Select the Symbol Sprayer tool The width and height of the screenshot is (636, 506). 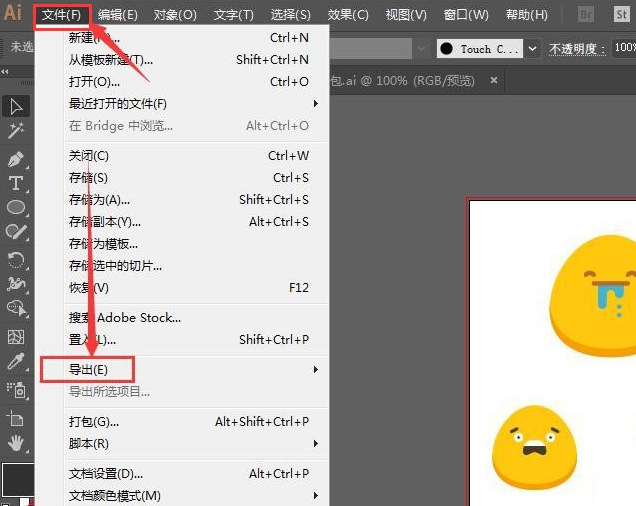tap(16, 390)
